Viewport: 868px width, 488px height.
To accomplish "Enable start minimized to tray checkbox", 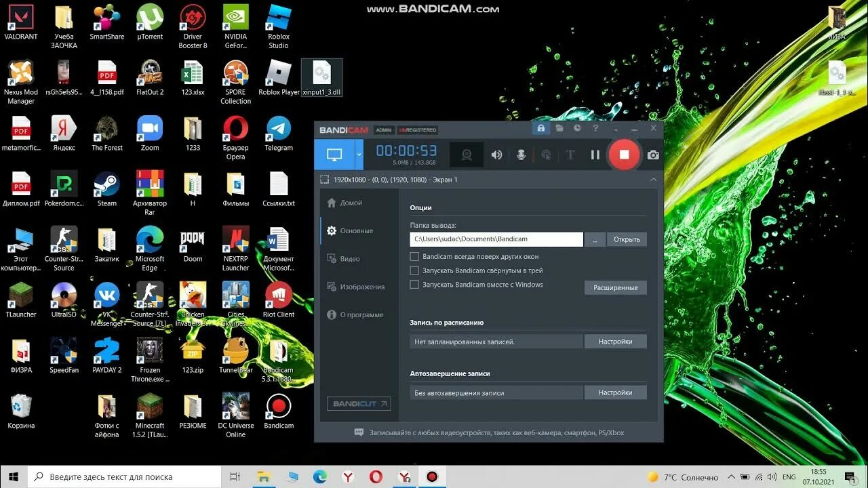I will pos(414,270).
